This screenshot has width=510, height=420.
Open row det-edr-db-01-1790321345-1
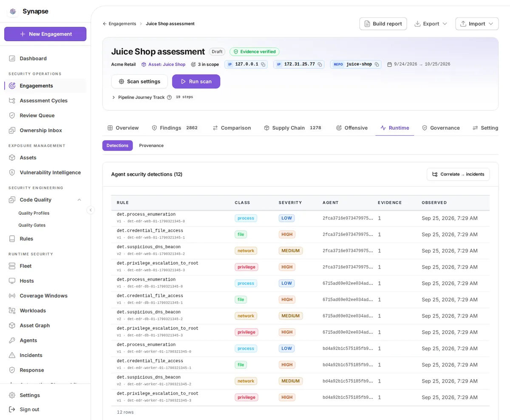[300, 300]
